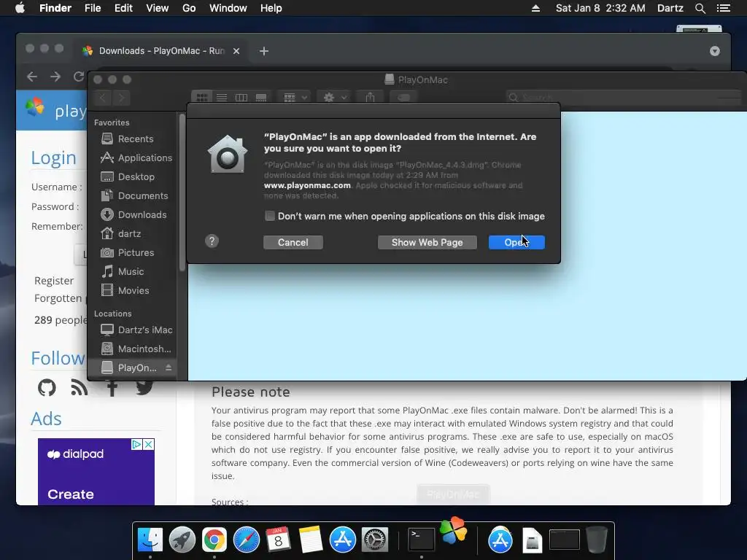The height and width of the screenshot is (560, 747).
Task: Open Documents in Finder sidebar
Action: pos(134,195)
